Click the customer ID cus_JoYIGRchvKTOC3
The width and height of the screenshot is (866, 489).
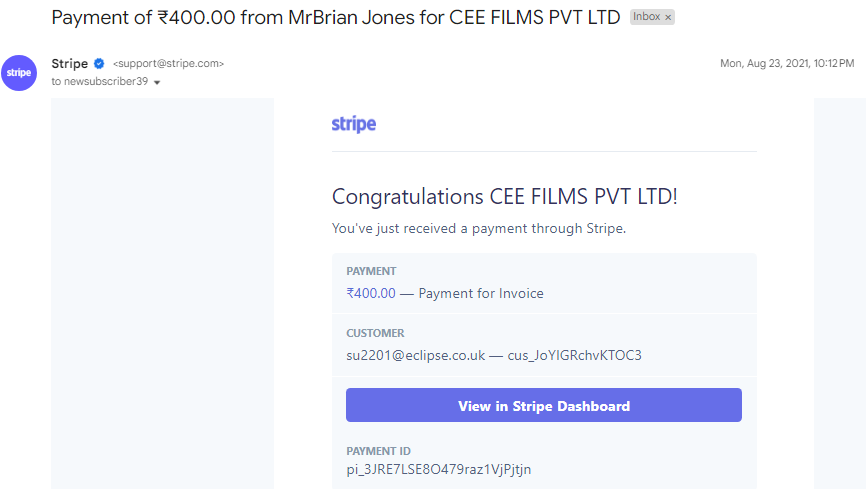click(x=574, y=355)
